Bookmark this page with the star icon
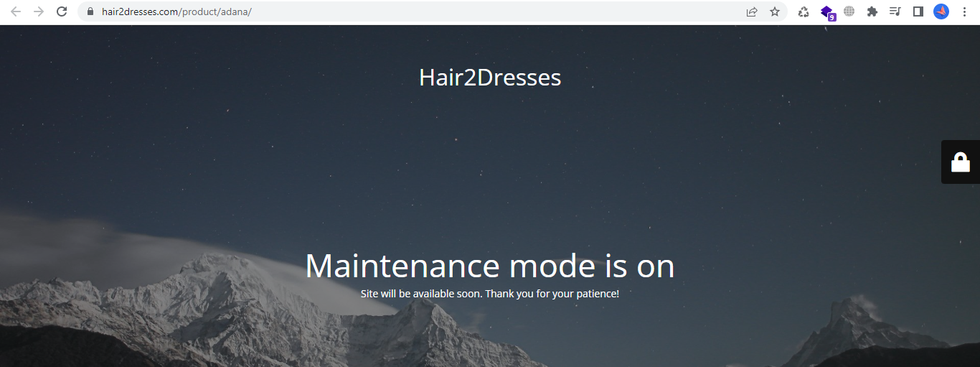980x367 pixels. pyautogui.click(x=775, y=11)
